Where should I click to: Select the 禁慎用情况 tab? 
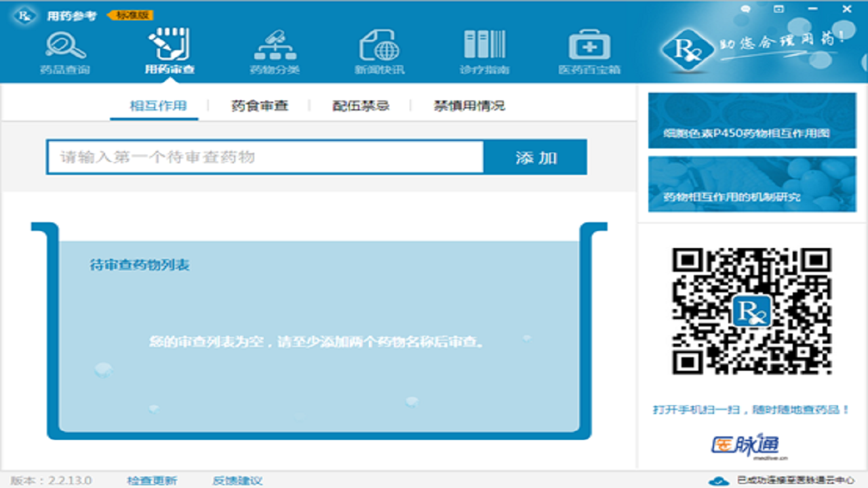pyautogui.click(x=471, y=106)
